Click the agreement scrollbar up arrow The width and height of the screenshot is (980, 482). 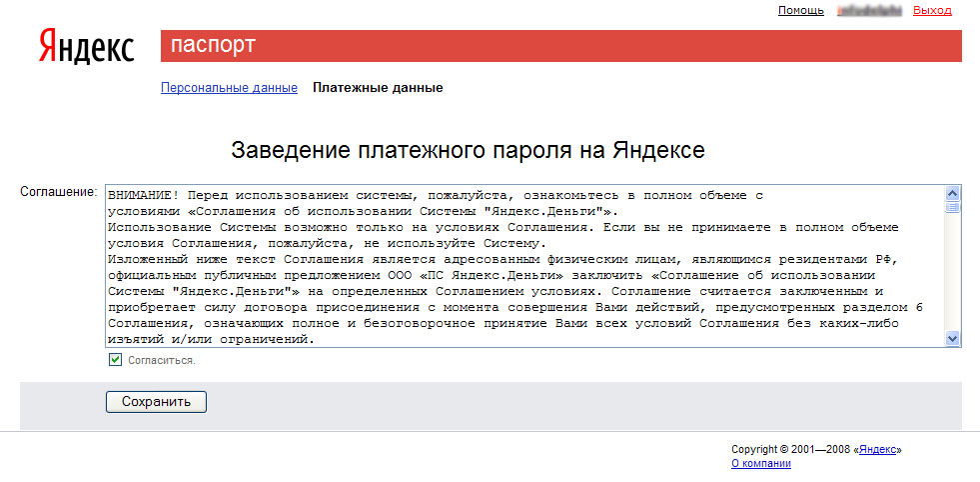(x=952, y=193)
